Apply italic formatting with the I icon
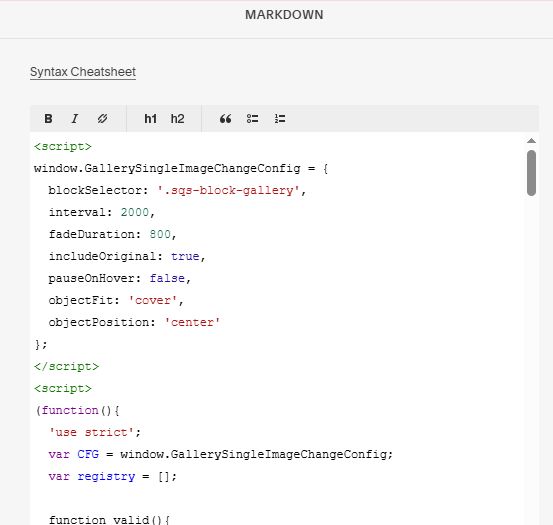The image size is (553, 525). tap(75, 118)
